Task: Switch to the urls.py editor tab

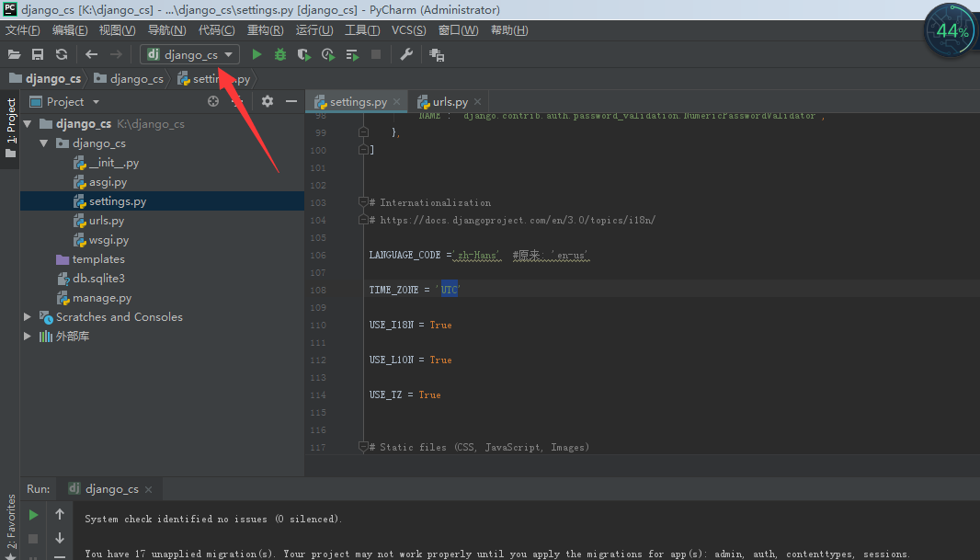Action: coord(450,102)
